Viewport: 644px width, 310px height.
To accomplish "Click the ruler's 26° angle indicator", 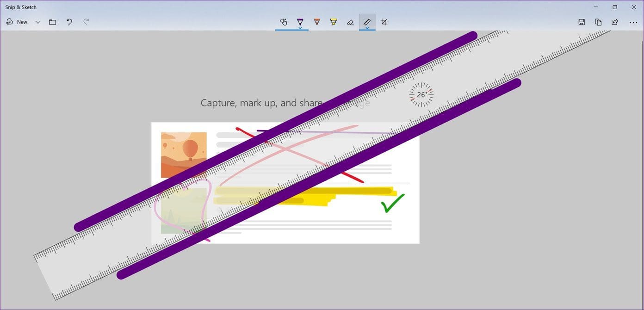I will point(421,95).
